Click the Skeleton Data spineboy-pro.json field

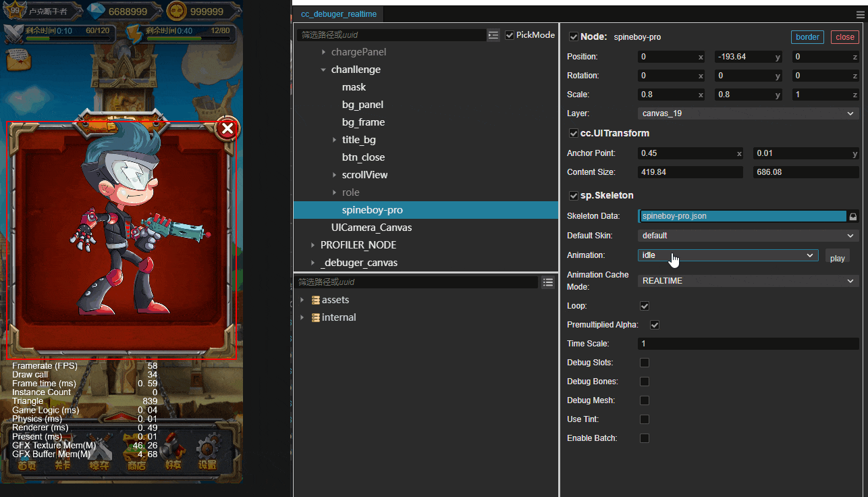point(742,216)
